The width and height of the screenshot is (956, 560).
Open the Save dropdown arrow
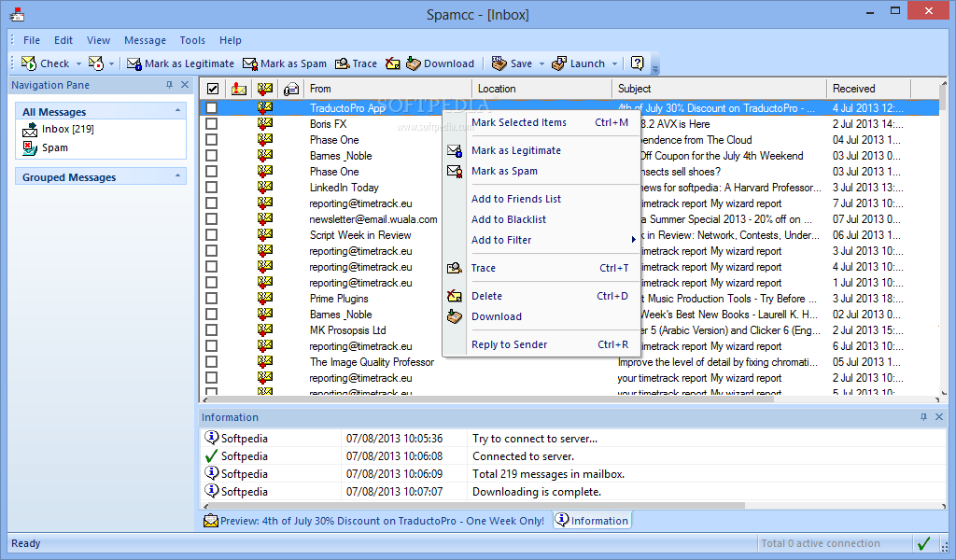541,64
